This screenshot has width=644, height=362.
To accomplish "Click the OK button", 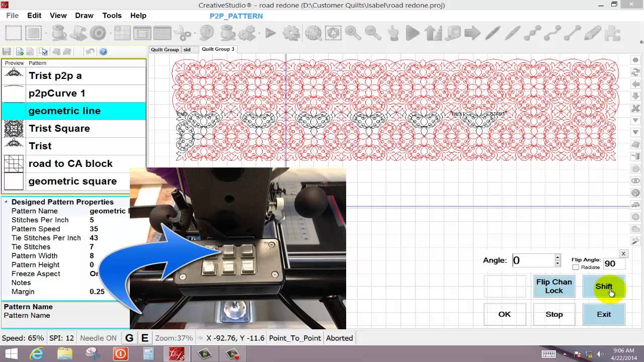I will point(505,314).
